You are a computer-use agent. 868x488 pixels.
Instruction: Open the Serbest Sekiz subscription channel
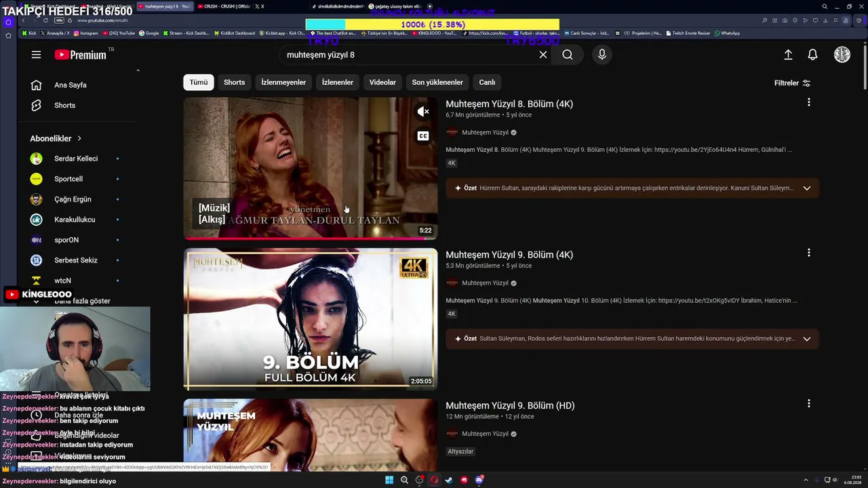[x=76, y=260]
